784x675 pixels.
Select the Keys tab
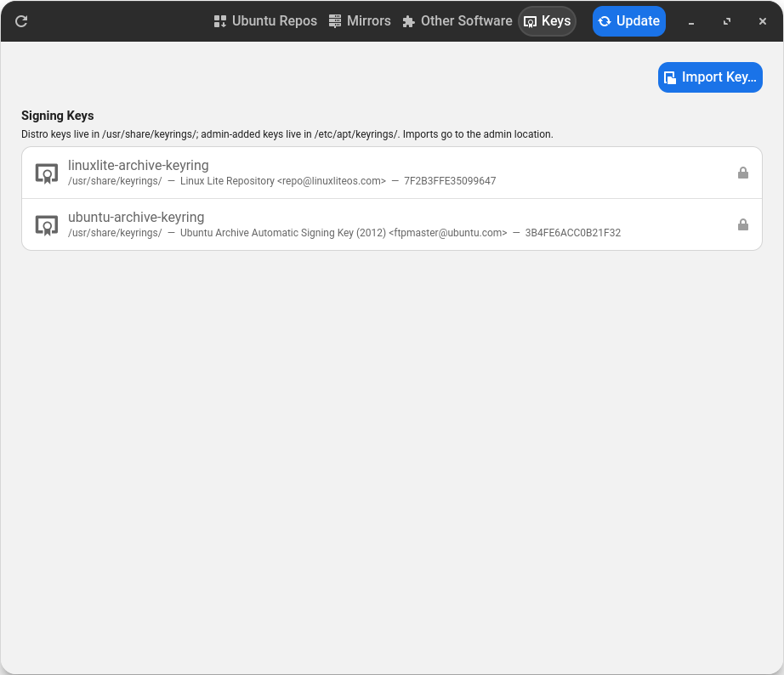(x=547, y=21)
